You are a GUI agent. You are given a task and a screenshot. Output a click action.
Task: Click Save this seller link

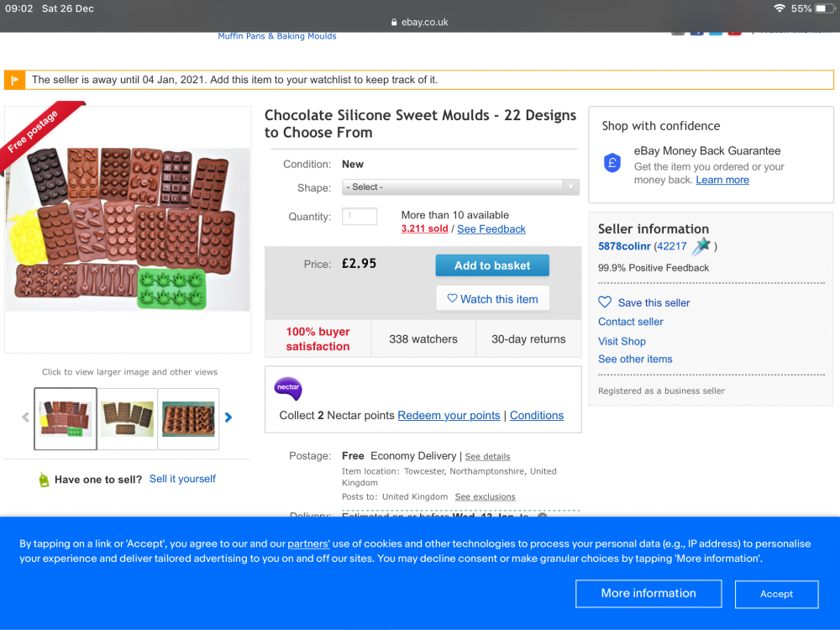(654, 302)
